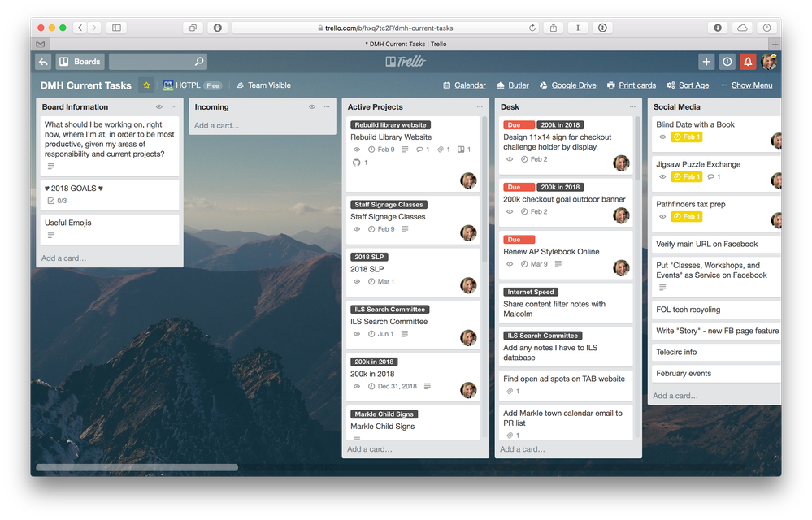Click comment icon on Jigsaw Puzzle Exchange card
The width and height of the screenshot is (812, 520).
point(711,177)
